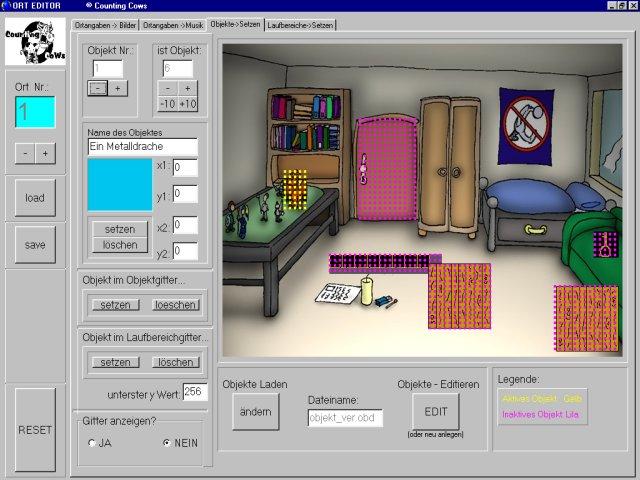Click the load button
Viewport: 640px width, 480px height.
tap(35, 198)
